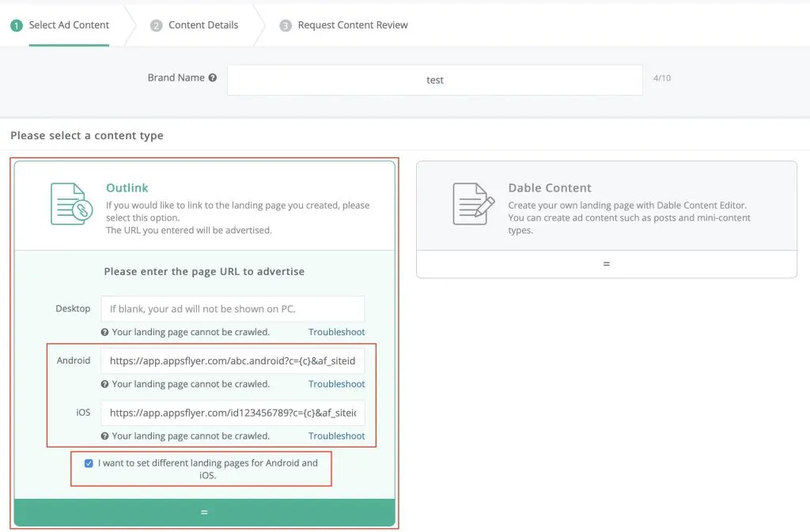
Task: Click the Outlink document link icon
Action: tap(71, 204)
